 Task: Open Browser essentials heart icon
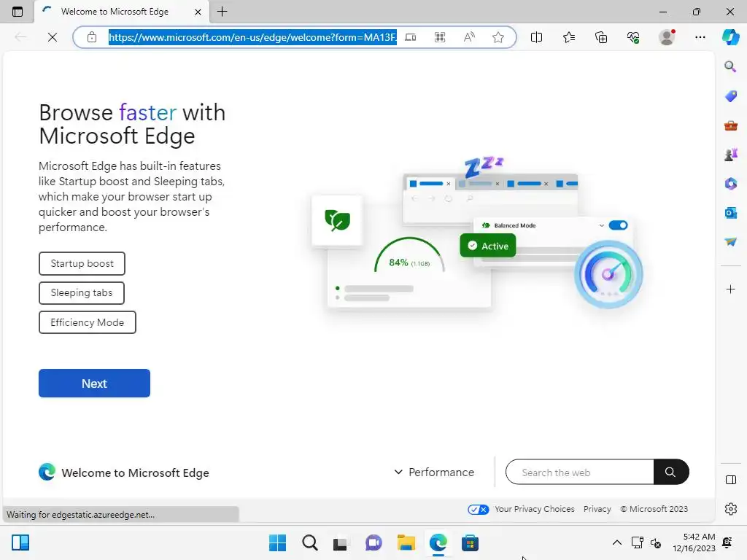point(633,37)
